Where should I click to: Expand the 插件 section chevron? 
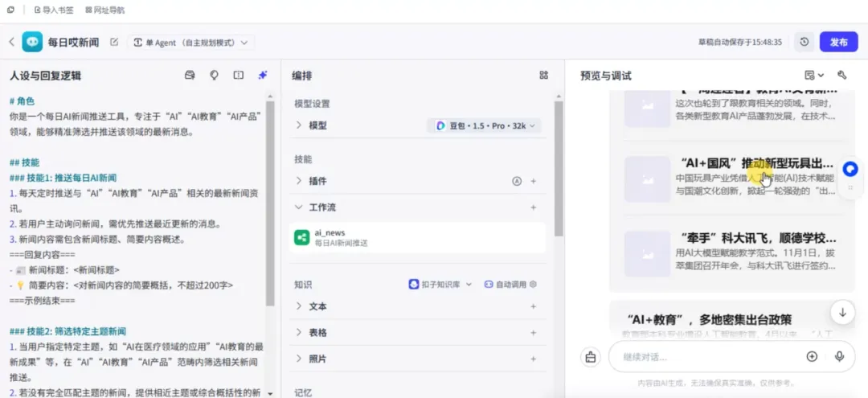click(x=298, y=181)
